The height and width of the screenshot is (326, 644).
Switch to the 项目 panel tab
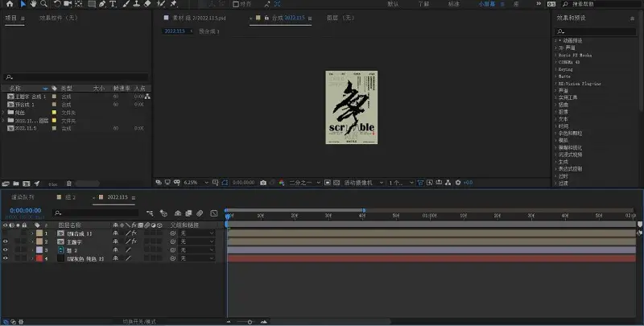click(x=11, y=18)
